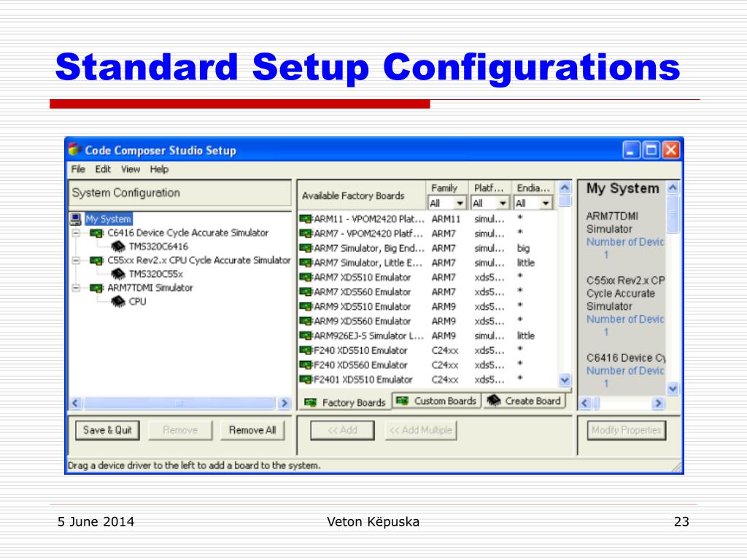
Task: Click the ARM7 Simulator, Little Endian board icon
Action: point(306,262)
